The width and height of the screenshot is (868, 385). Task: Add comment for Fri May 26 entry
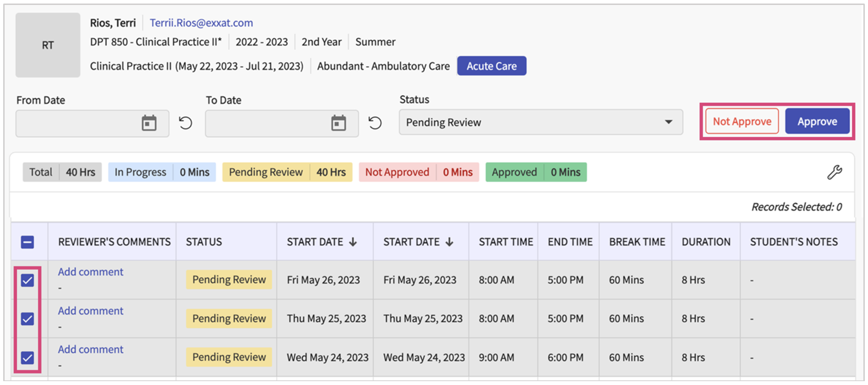pyautogui.click(x=90, y=272)
